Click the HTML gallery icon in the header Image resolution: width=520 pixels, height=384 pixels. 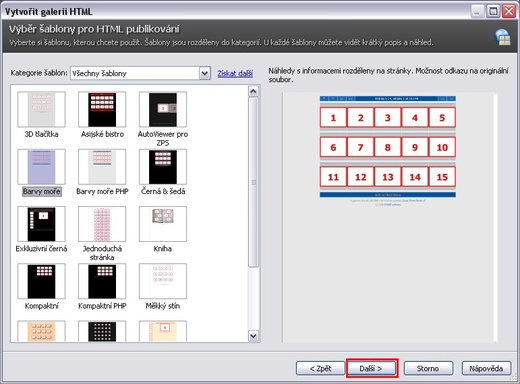click(x=503, y=37)
